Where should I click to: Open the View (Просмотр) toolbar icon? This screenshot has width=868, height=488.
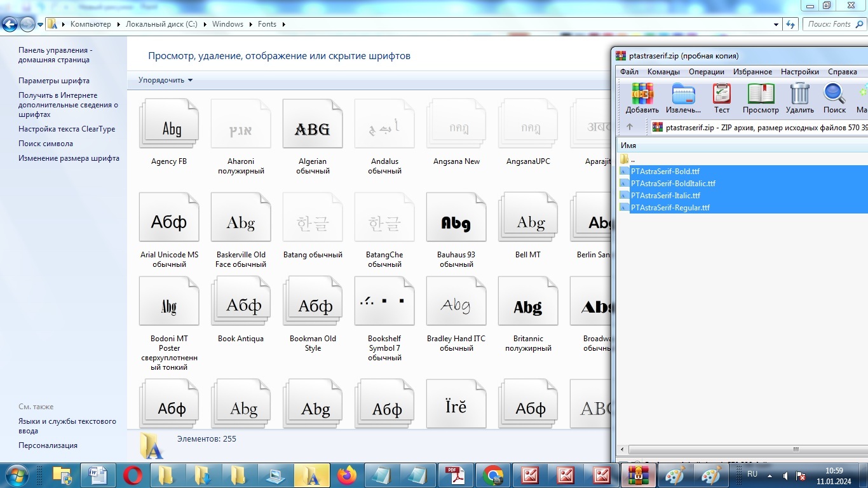tap(761, 97)
